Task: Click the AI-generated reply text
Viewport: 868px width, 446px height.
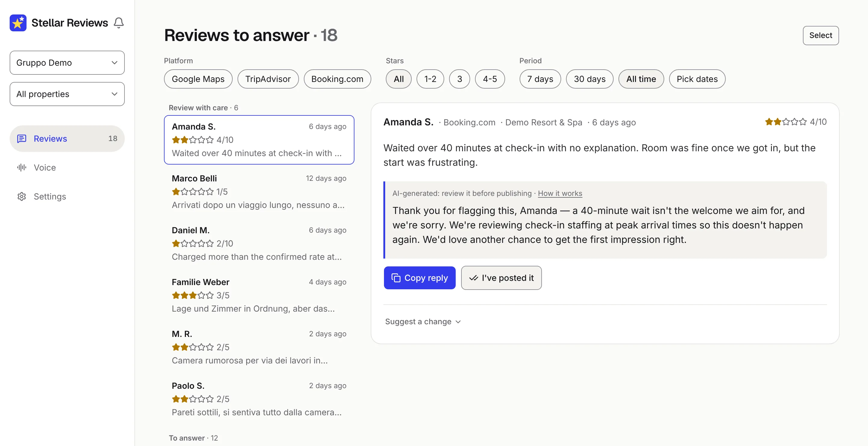Action: (599, 225)
